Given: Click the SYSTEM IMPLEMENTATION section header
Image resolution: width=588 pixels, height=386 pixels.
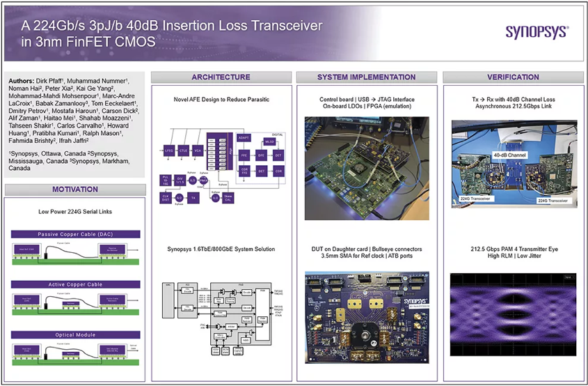Looking at the screenshot, I should click(x=366, y=77).
